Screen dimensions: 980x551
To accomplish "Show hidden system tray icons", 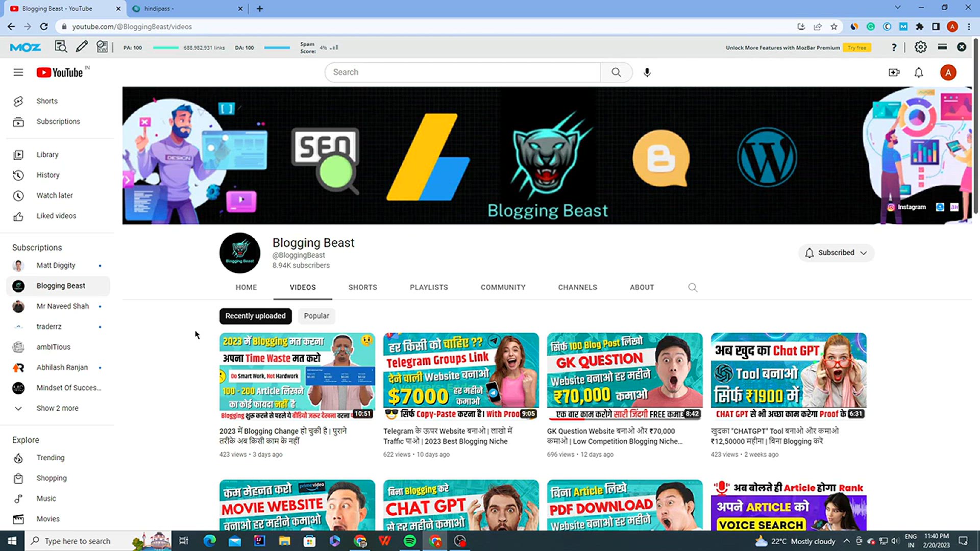I will point(846,541).
